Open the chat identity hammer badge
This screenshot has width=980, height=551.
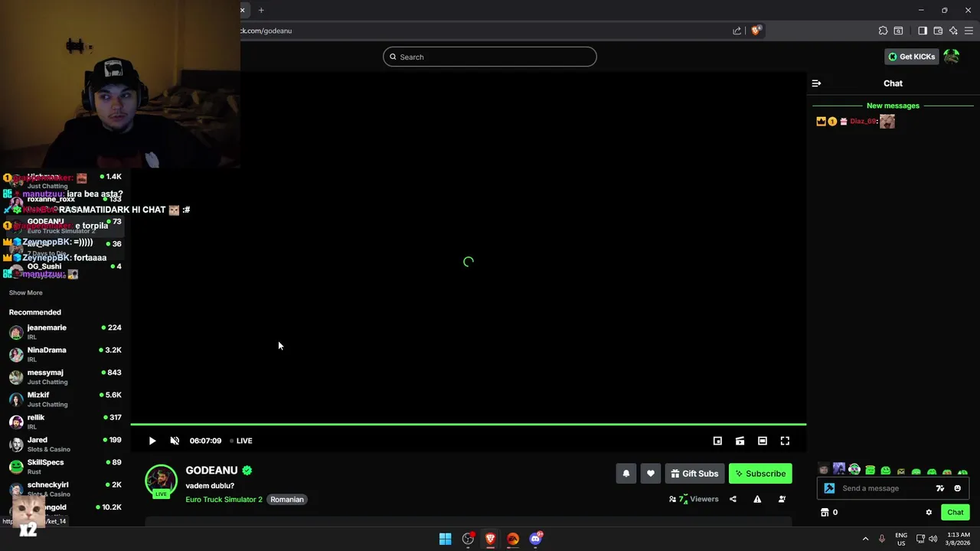tap(829, 488)
